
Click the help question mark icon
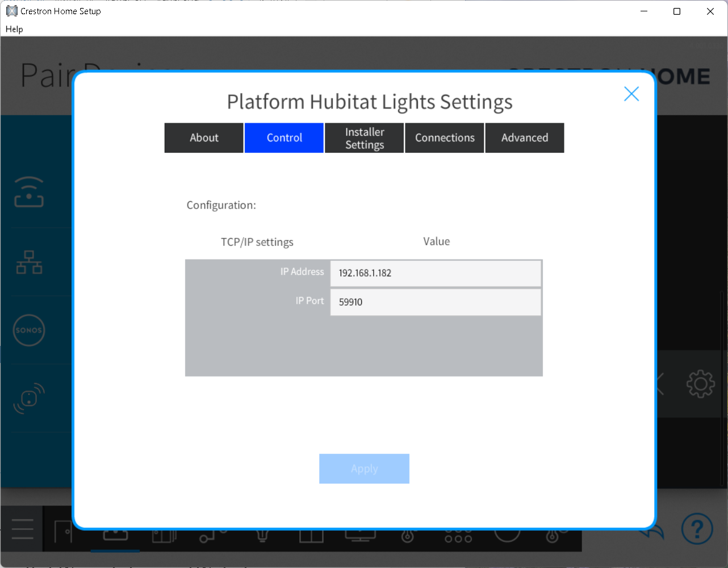[697, 529]
